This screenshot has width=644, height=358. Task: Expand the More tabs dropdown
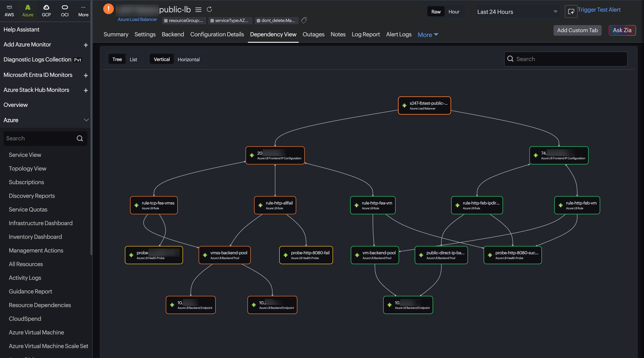click(x=428, y=35)
